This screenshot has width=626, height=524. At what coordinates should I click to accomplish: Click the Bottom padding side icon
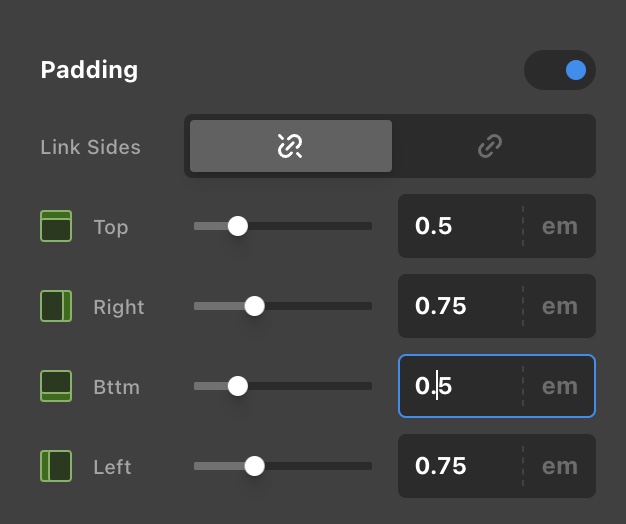(56, 386)
